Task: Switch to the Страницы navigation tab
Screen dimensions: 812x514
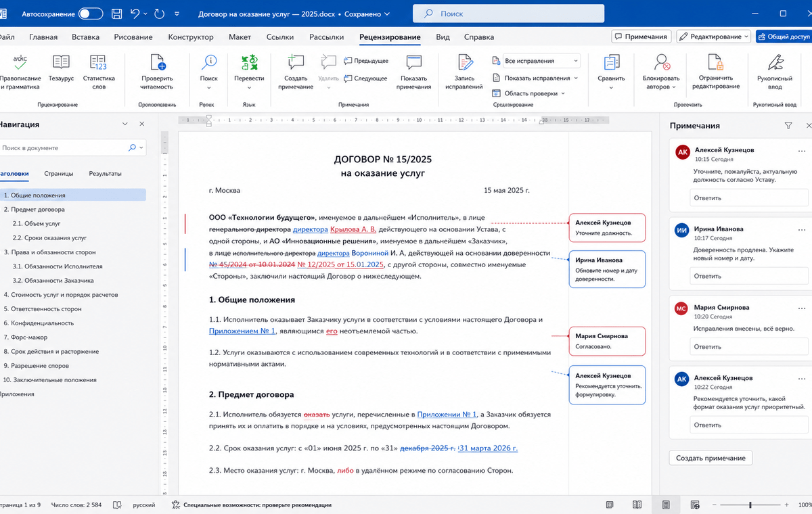Action: (59, 174)
